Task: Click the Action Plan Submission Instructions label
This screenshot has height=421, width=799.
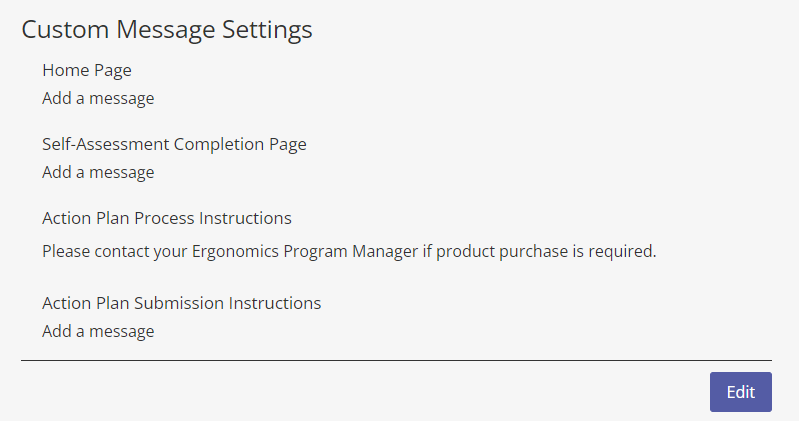Action: click(181, 303)
